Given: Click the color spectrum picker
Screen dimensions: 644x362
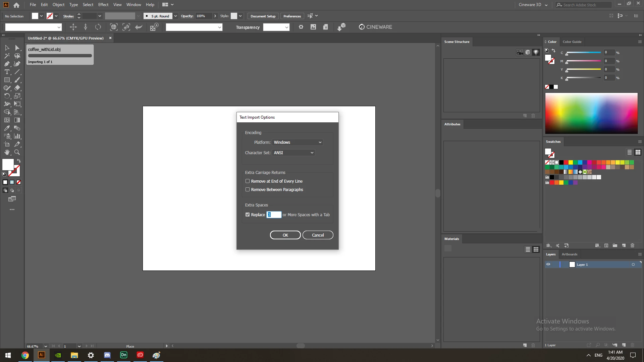Looking at the screenshot, I should pyautogui.click(x=591, y=113).
